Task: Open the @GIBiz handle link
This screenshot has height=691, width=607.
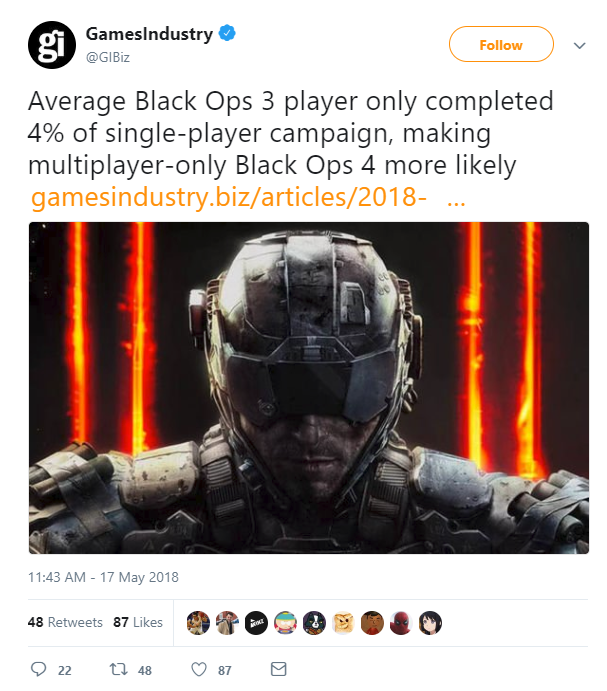Action: coord(108,57)
